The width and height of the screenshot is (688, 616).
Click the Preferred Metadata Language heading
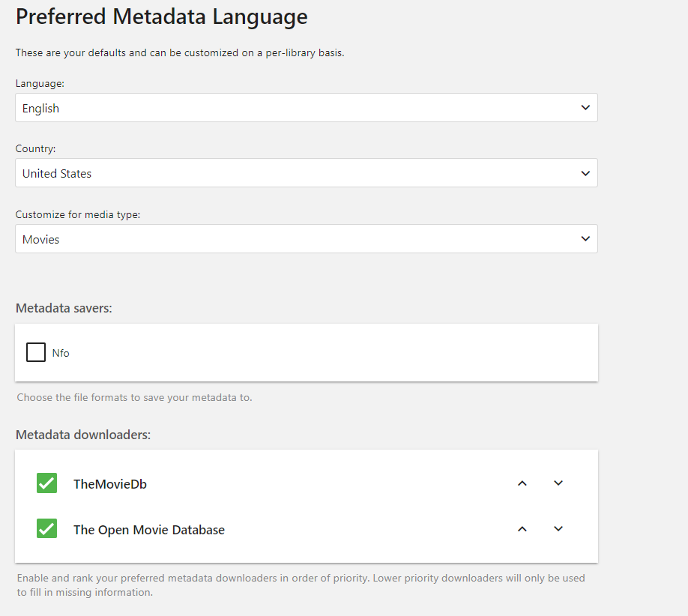pos(161,16)
